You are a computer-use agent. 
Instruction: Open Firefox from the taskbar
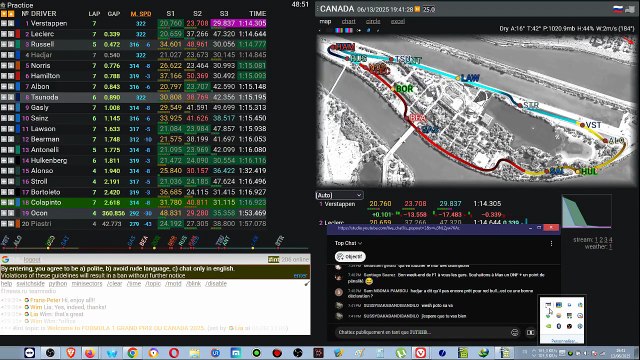90,352
